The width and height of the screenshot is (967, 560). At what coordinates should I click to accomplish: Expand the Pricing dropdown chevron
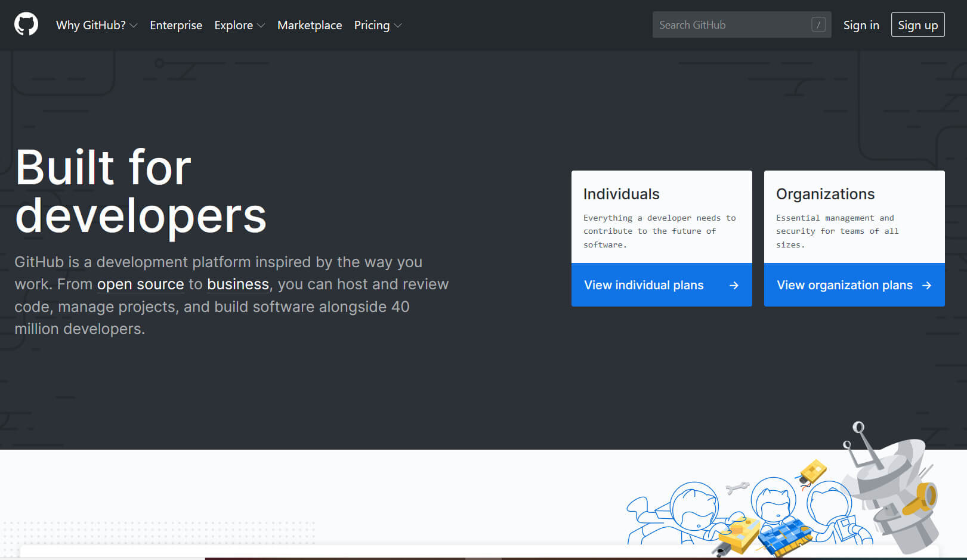point(398,26)
